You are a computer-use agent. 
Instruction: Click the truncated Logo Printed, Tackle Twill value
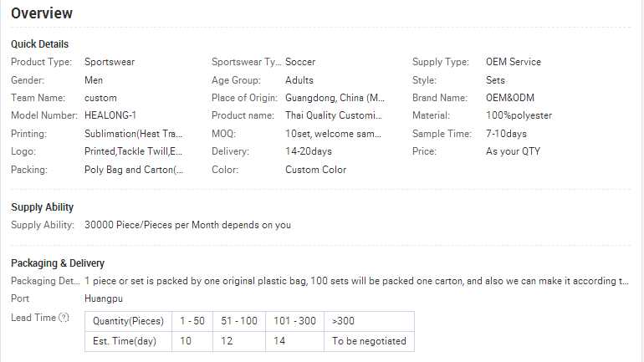point(134,151)
